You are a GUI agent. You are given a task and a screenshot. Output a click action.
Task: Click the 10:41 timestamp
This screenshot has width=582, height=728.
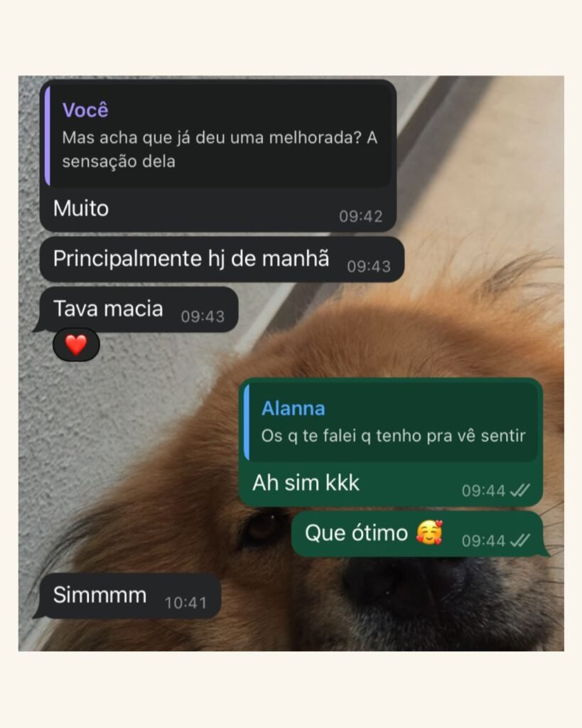click(x=185, y=603)
